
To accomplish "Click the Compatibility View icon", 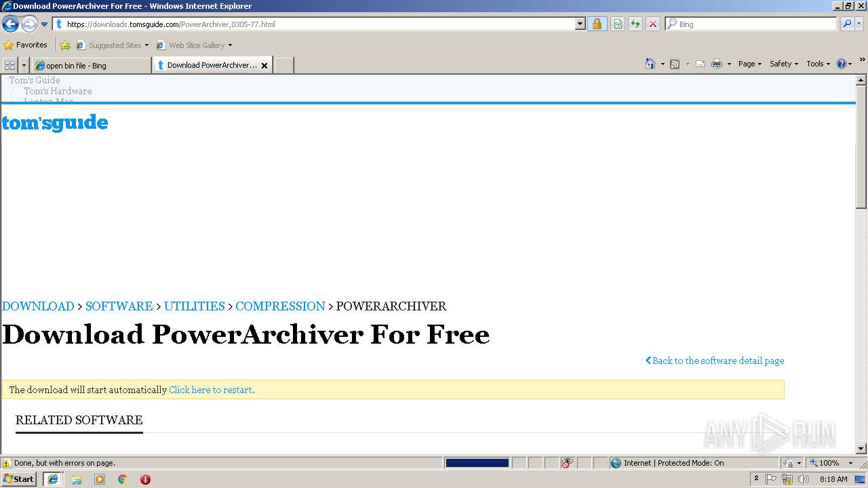I will tap(618, 24).
